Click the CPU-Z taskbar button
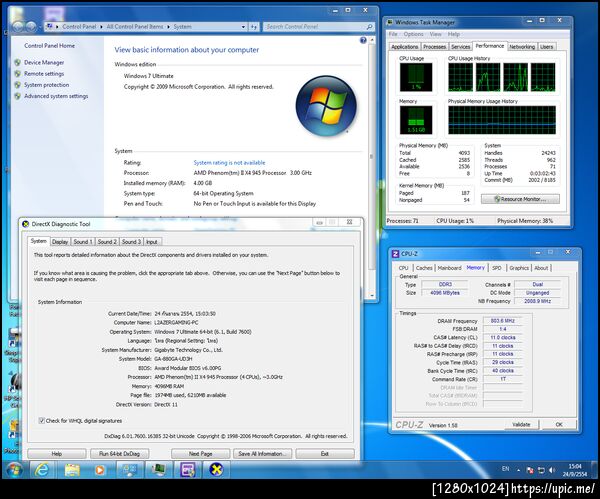The height and width of the screenshot is (499, 600). (187, 470)
